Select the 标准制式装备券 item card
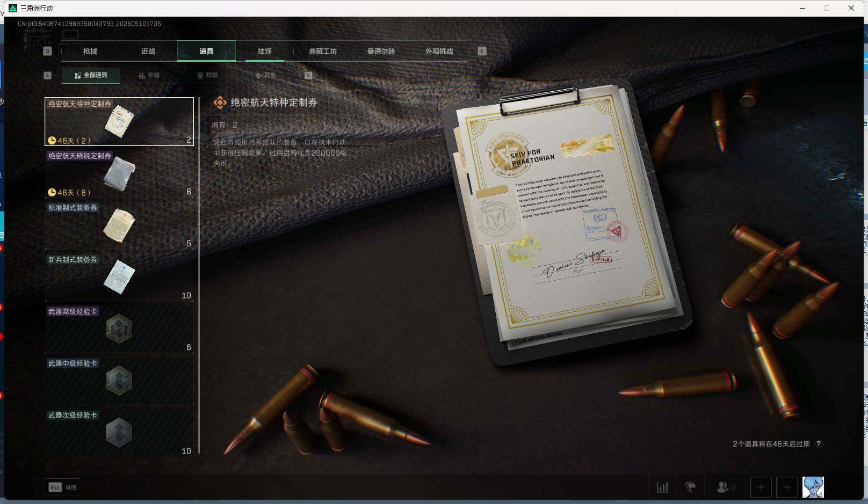Viewport: 868px width, 504px height. pyautogui.click(x=119, y=225)
